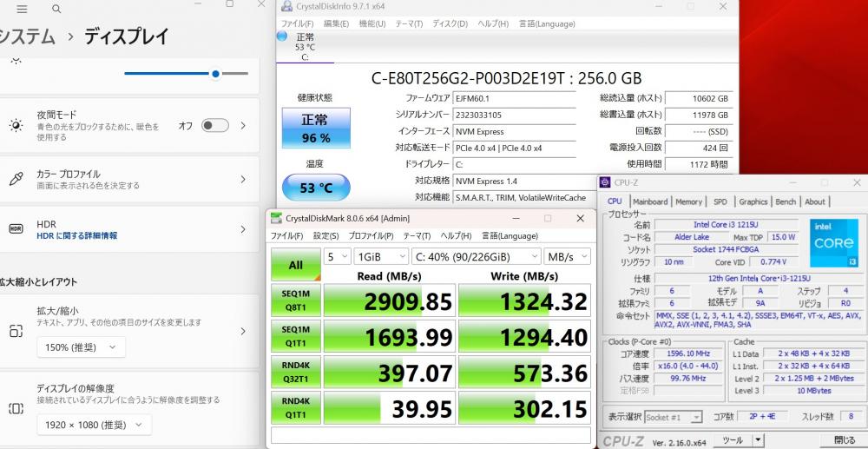Click the SEQ1M Q8T1 read value 2909.85
This screenshot has width=868, height=449.
click(x=390, y=300)
